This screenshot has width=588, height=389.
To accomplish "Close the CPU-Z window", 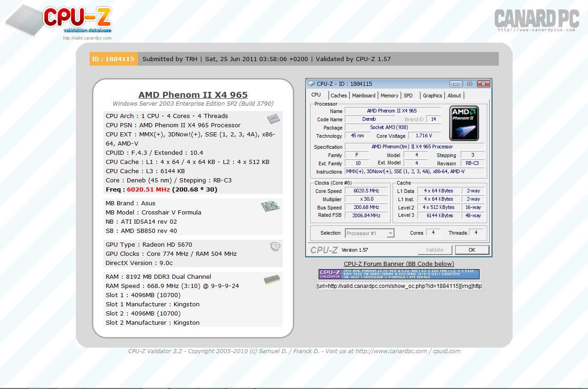I will click(x=483, y=84).
